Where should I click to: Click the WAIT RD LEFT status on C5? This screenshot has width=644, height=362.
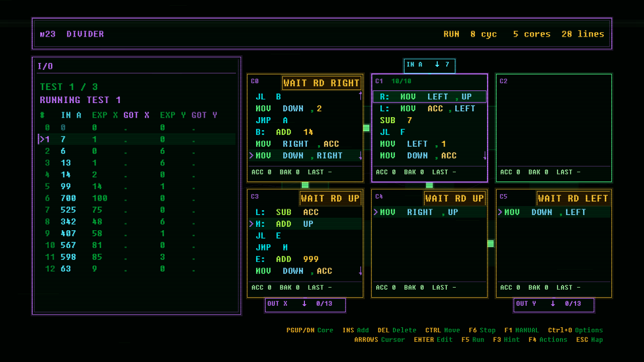click(574, 198)
